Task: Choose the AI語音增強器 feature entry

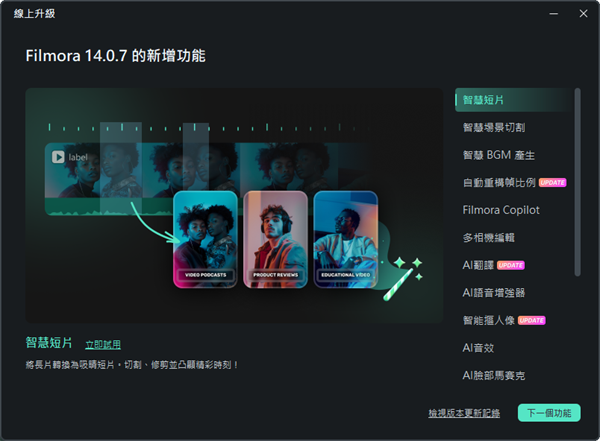Action: [x=494, y=293]
